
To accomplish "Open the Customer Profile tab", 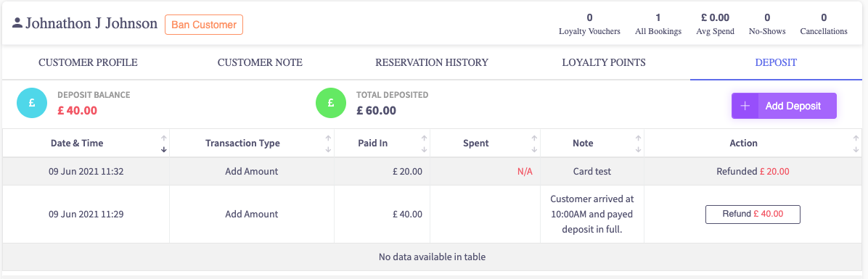I will point(88,62).
